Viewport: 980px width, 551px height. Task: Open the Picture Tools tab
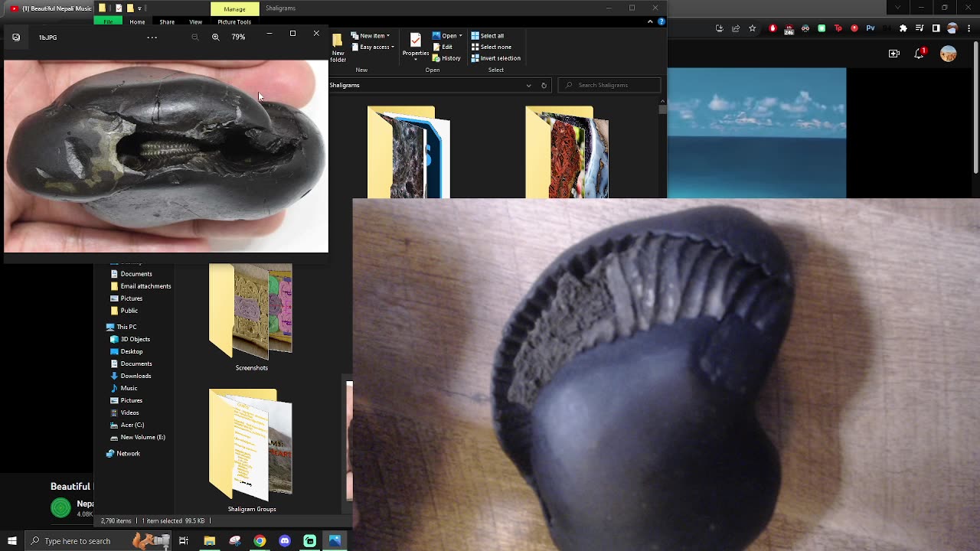(234, 21)
